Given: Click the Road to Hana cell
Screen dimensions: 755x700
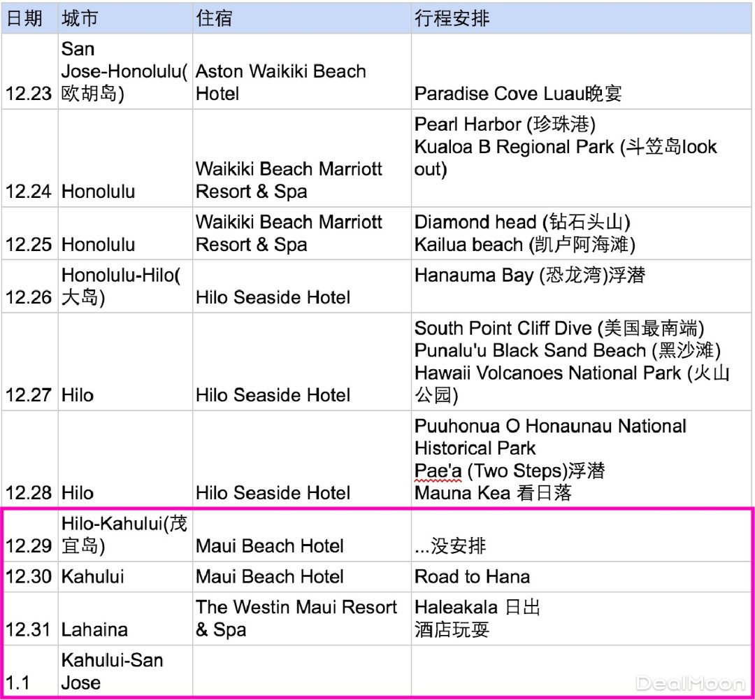Looking at the screenshot, I should (580, 577).
